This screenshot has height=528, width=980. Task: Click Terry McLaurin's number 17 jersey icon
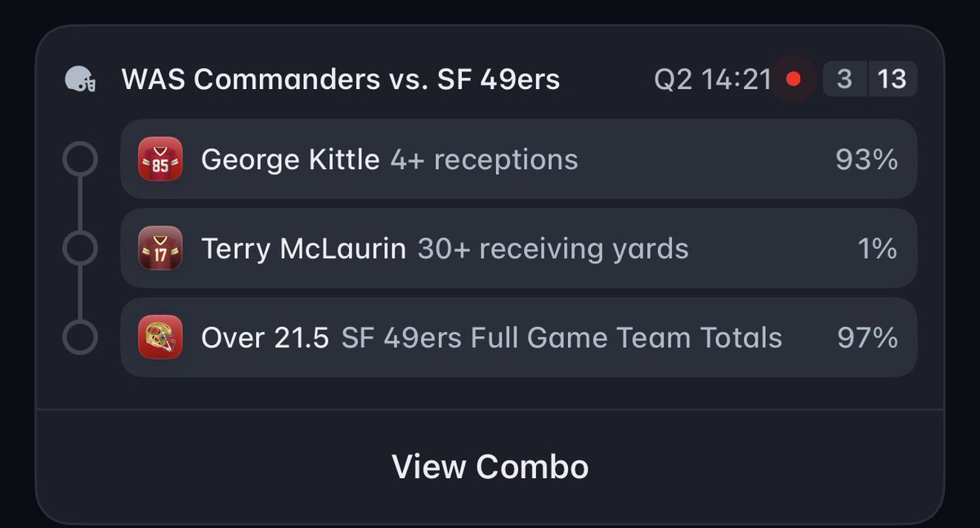click(161, 248)
